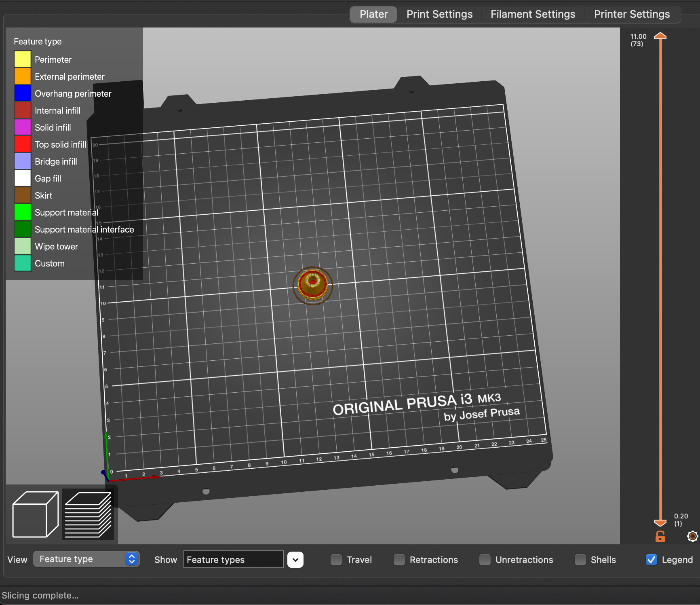Uncheck the Legend checkbox
This screenshot has height=605, width=700.
[x=652, y=560]
